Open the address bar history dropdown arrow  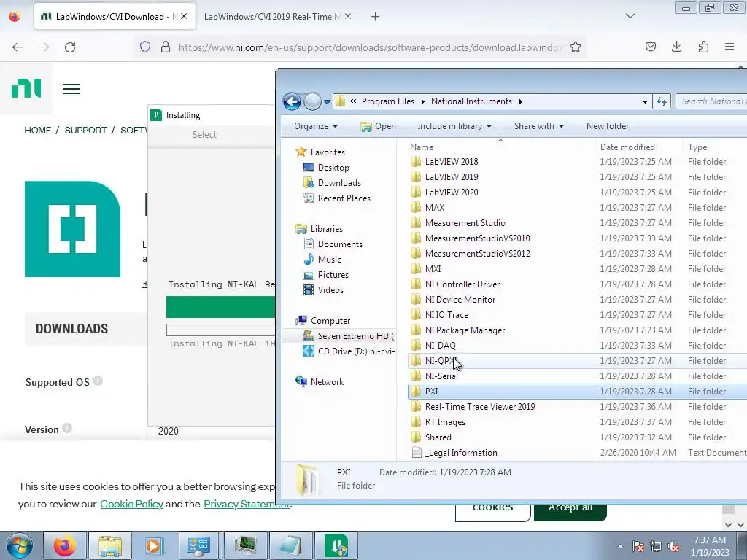pyautogui.click(x=645, y=101)
